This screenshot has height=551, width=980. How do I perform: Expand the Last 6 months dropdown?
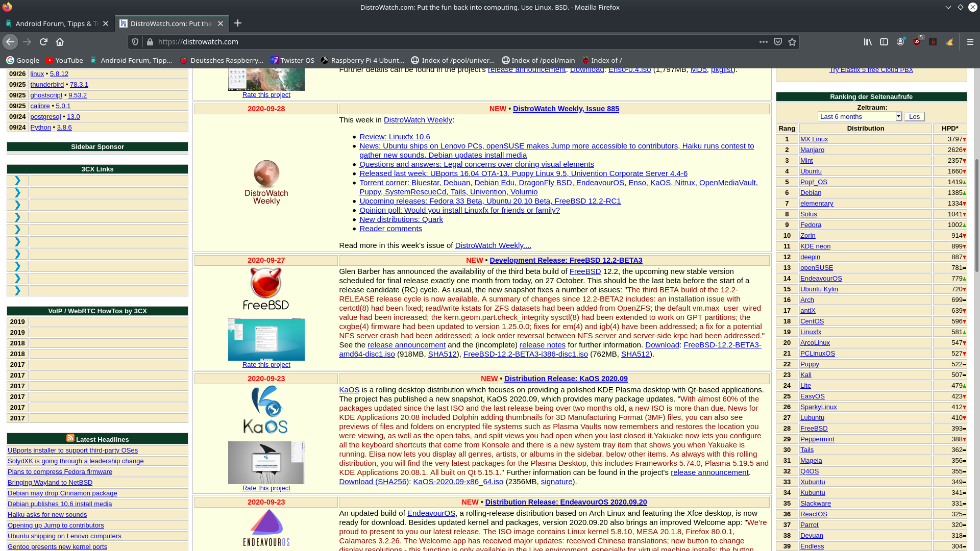(860, 116)
